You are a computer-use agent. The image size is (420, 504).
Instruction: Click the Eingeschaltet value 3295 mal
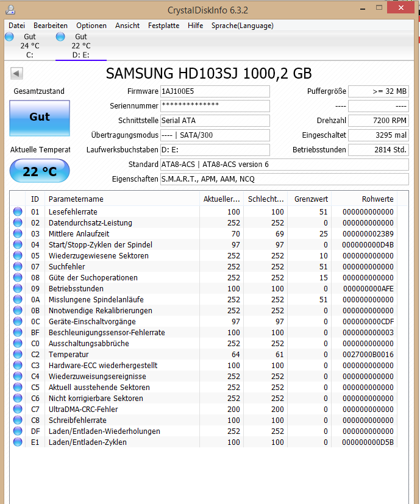tap(379, 135)
